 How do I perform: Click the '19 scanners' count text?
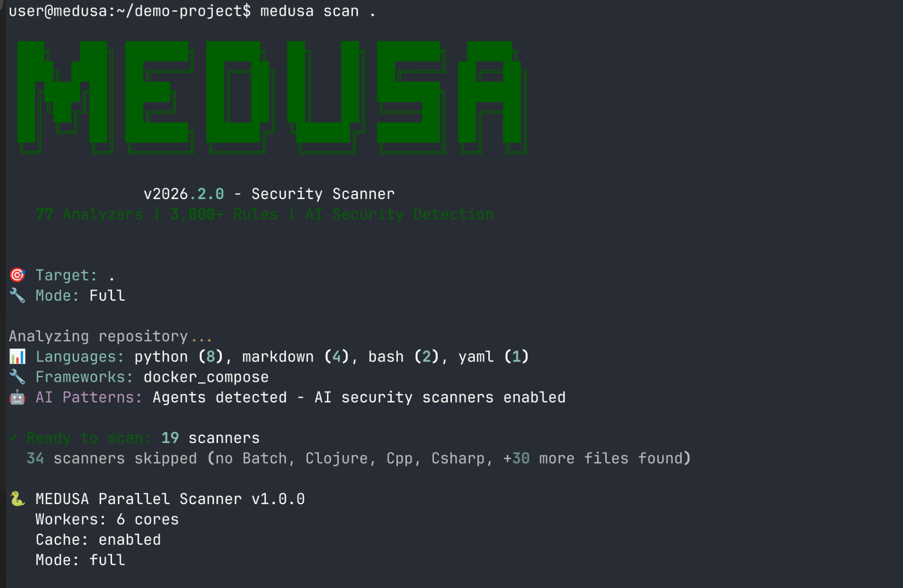211,438
